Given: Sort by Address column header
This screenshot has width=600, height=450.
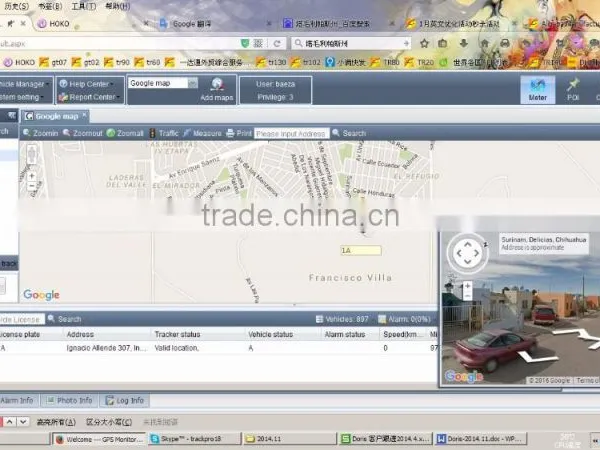Looking at the screenshot, I should click(x=80, y=334).
